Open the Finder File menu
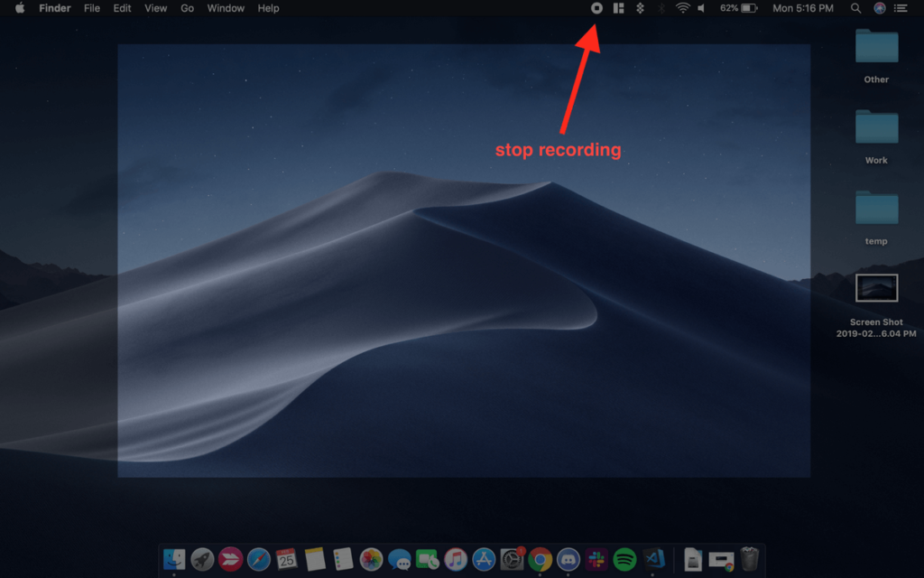The height and width of the screenshot is (578, 924). pyautogui.click(x=92, y=8)
